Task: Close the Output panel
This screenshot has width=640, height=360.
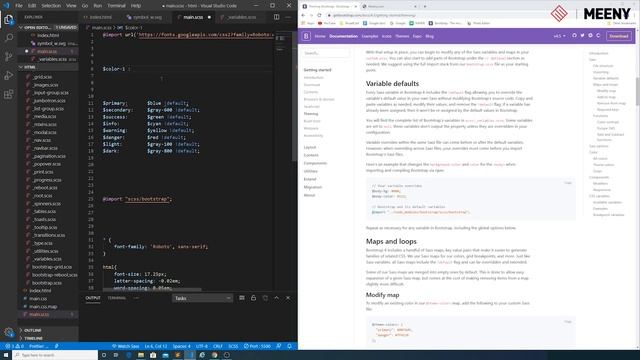Action: (288, 298)
